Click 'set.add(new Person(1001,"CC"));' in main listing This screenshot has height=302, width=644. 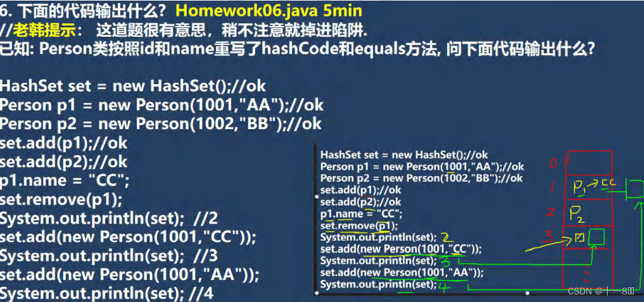tap(128, 237)
